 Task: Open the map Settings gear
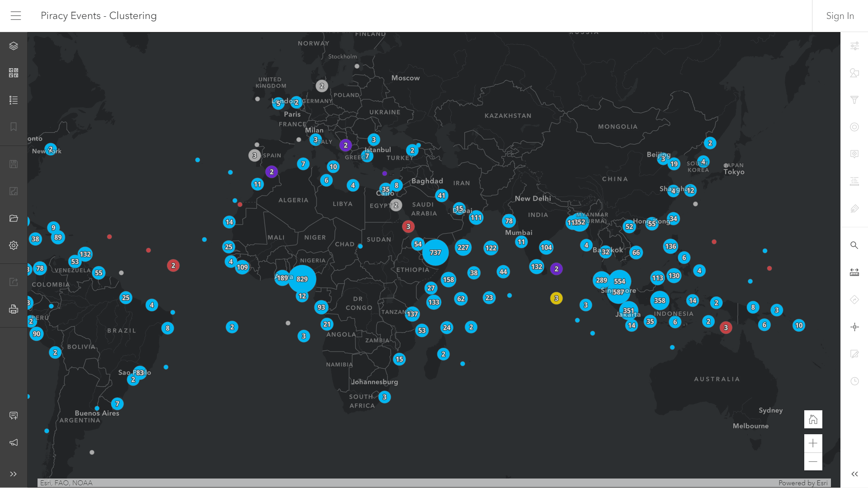[13, 245]
